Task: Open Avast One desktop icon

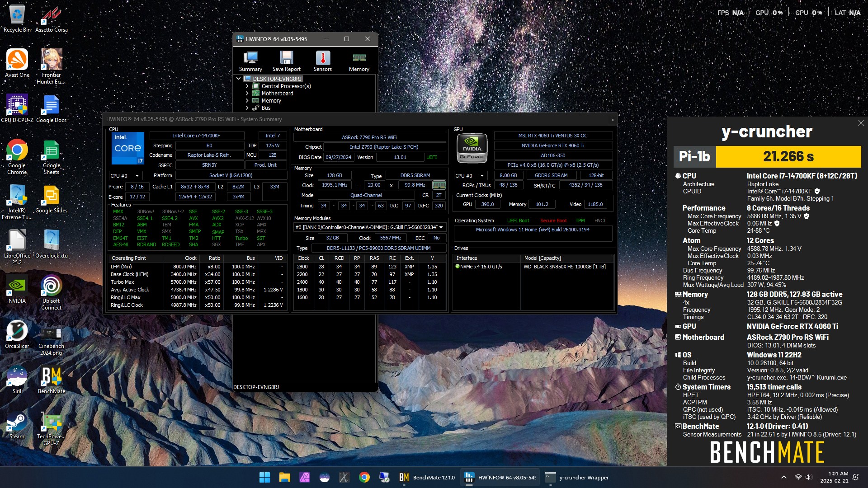Action: (x=17, y=63)
